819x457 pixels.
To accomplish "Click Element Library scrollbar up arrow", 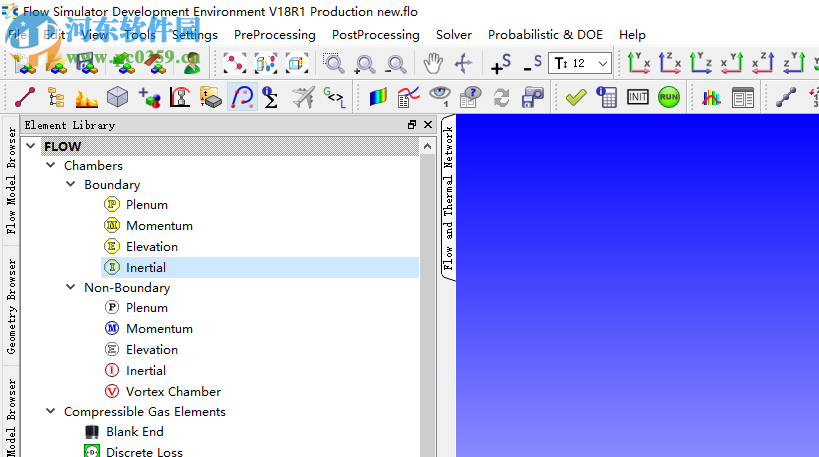I will click(x=427, y=147).
